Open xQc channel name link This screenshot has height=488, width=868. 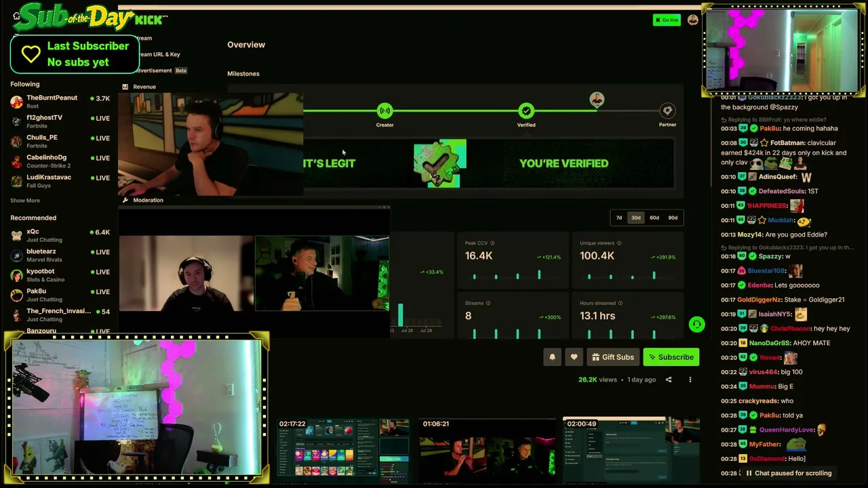coord(33,232)
